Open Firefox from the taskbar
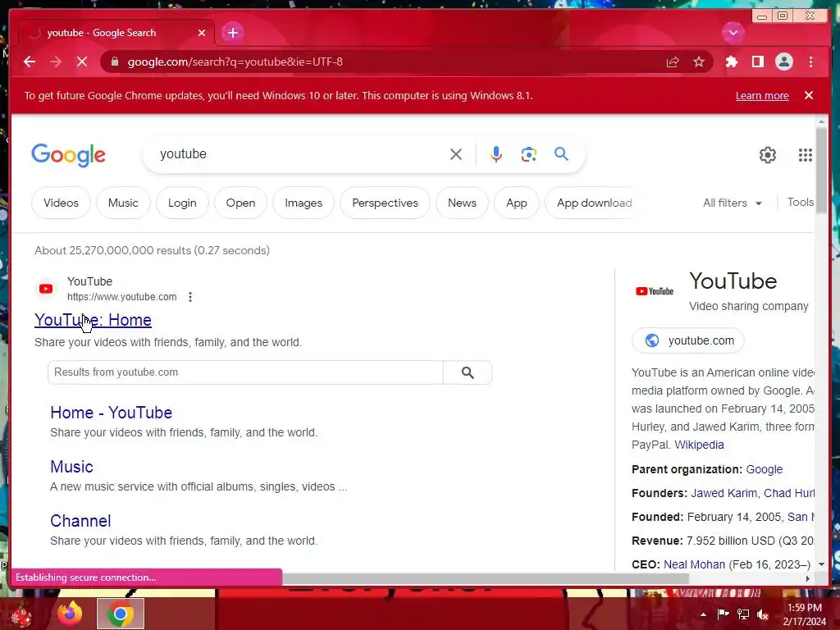This screenshot has width=840, height=630. [70, 614]
